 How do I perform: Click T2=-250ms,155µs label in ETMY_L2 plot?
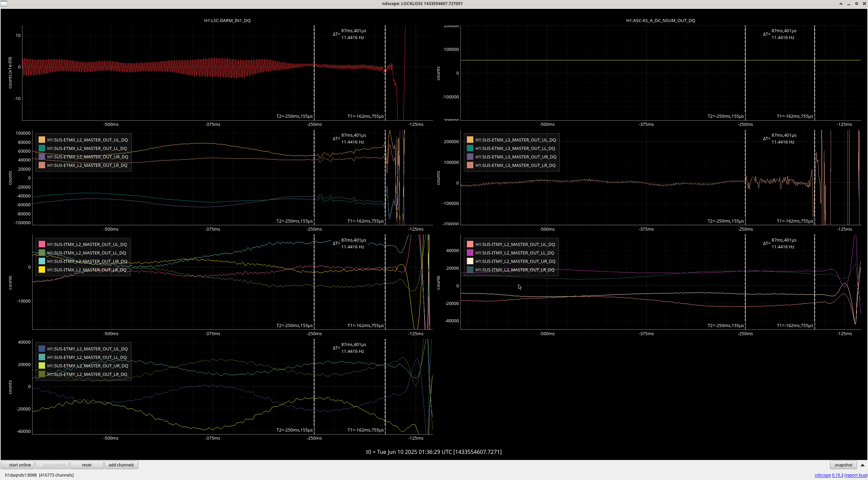pos(294,430)
